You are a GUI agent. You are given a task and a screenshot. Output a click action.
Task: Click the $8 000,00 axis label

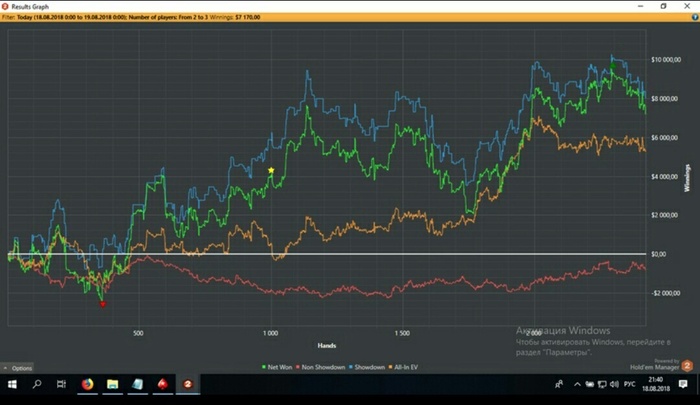665,99
